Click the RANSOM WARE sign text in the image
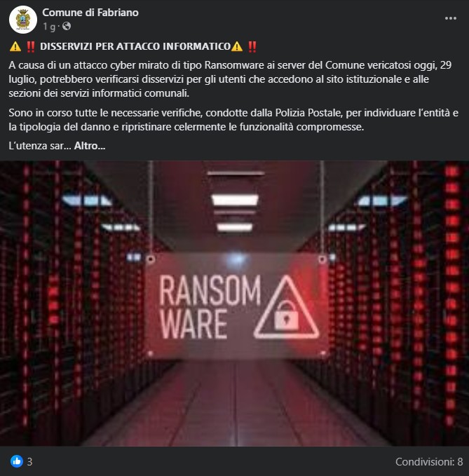 coord(210,307)
